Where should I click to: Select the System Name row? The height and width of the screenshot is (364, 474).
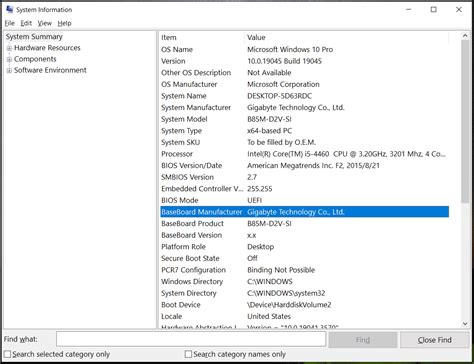304,96
